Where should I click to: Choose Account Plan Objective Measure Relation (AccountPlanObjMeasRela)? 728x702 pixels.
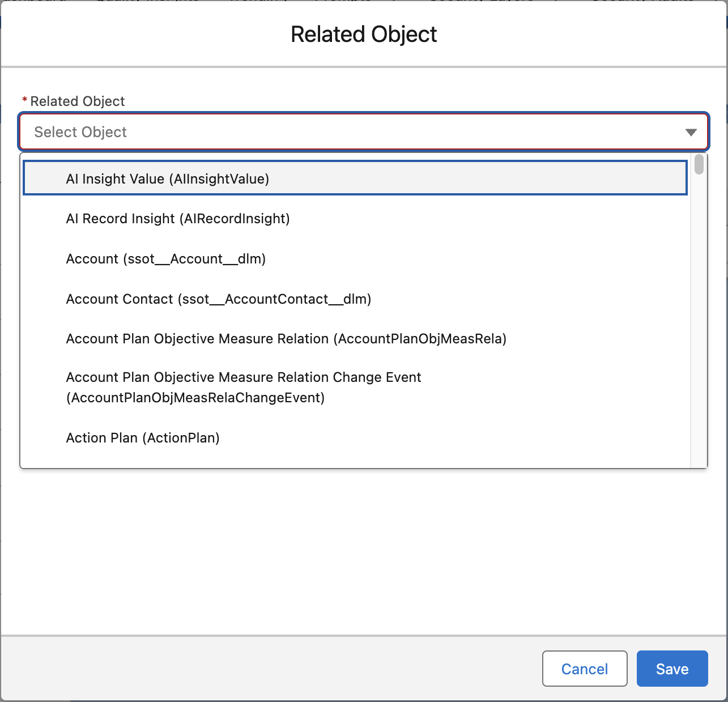tap(286, 339)
